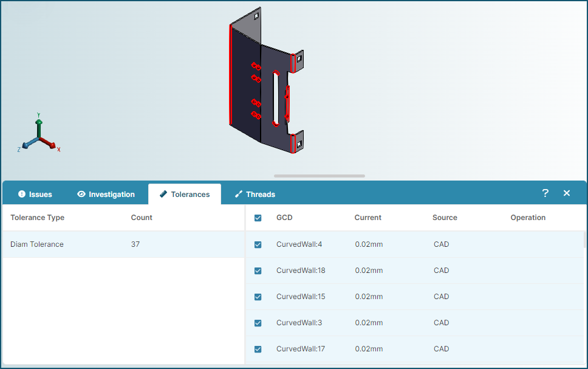Toggle the CurvedWall:15 checkbox
588x369 pixels.
[258, 297]
